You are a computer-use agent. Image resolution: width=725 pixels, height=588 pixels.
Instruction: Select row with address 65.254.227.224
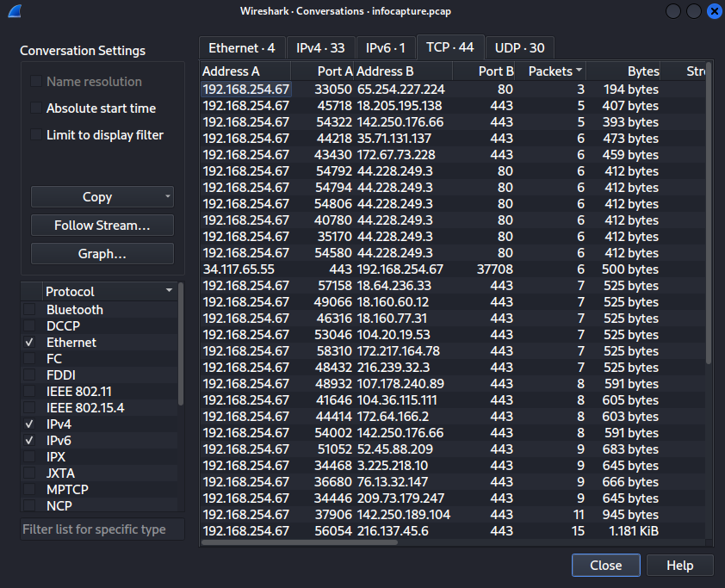pos(453,90)
